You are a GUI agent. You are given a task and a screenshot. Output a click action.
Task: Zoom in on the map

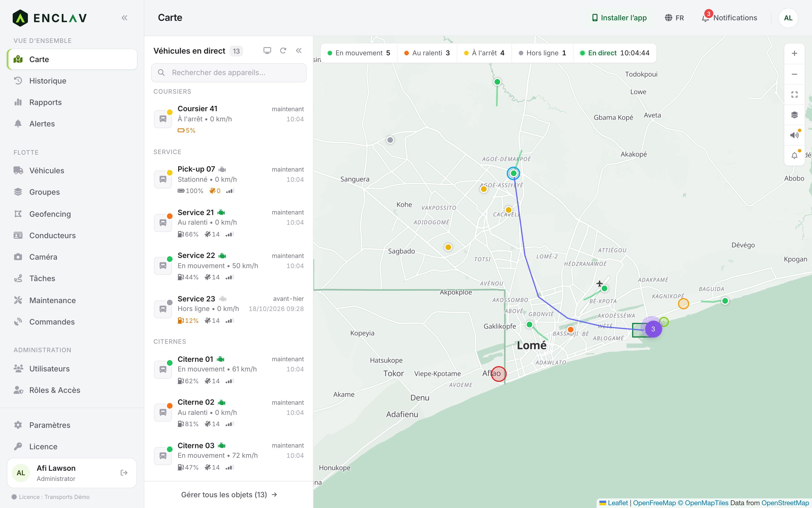coord(794,53)
